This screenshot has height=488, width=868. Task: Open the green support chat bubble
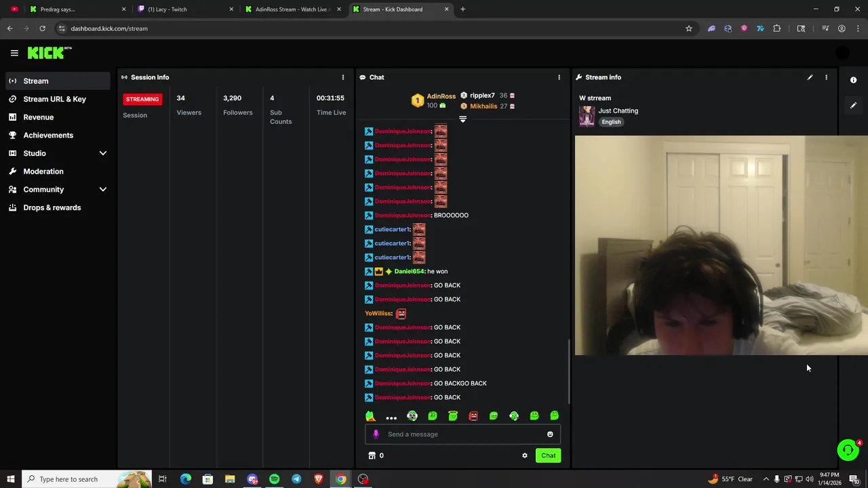click(847, 450)
